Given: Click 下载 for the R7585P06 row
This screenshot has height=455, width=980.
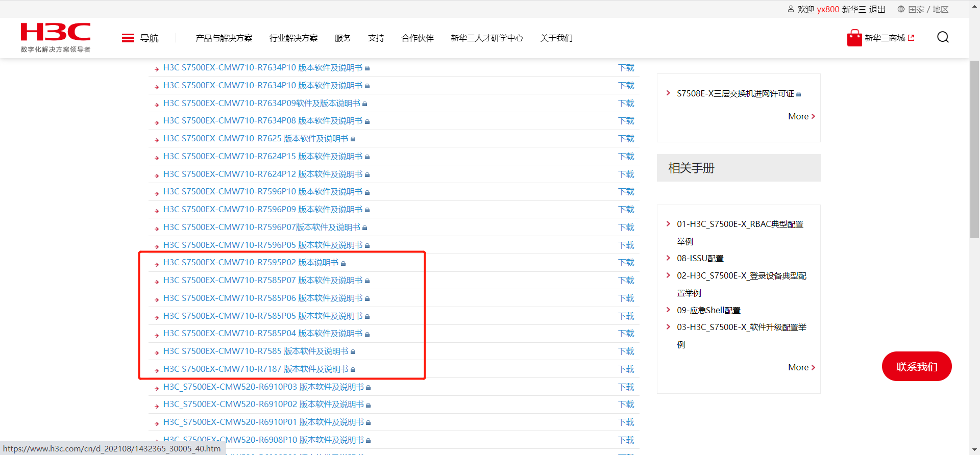Looking at the screenshot, I should 626,298.
